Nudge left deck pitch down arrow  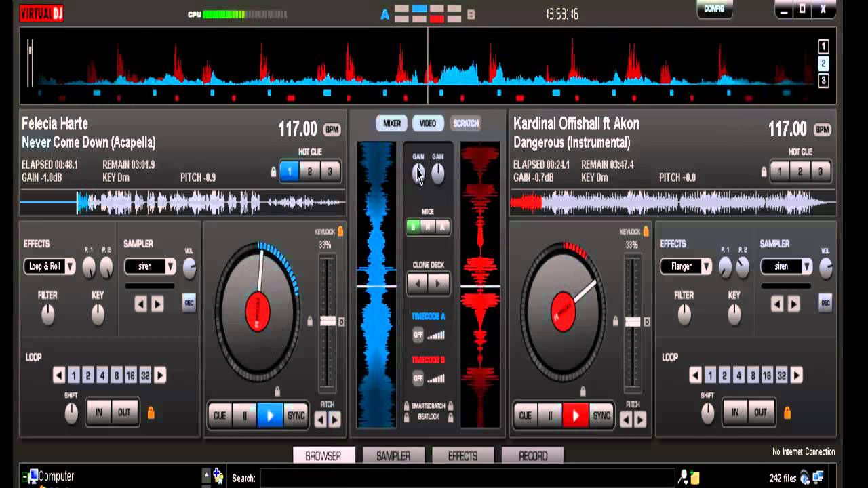coord(320,420)
